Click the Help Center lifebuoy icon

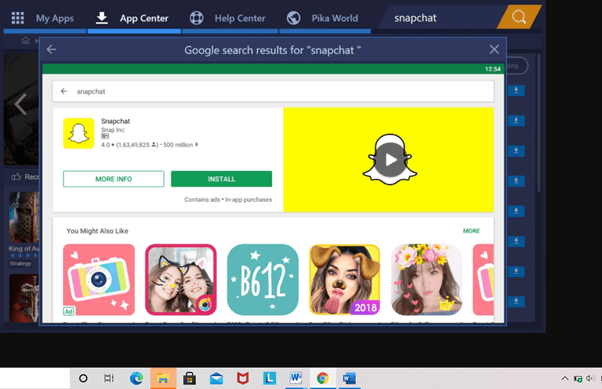pos(197,18)
